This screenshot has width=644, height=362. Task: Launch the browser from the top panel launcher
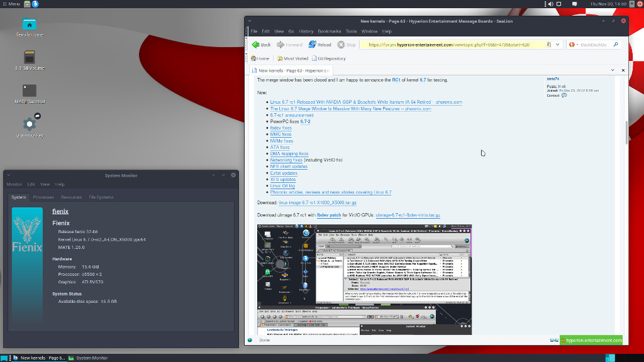[35, 4]
